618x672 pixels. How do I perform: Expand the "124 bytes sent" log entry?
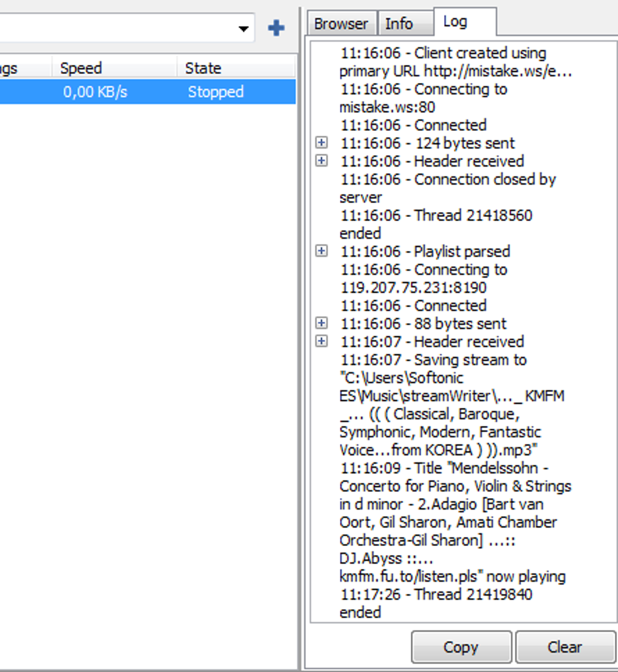(322, 142)
